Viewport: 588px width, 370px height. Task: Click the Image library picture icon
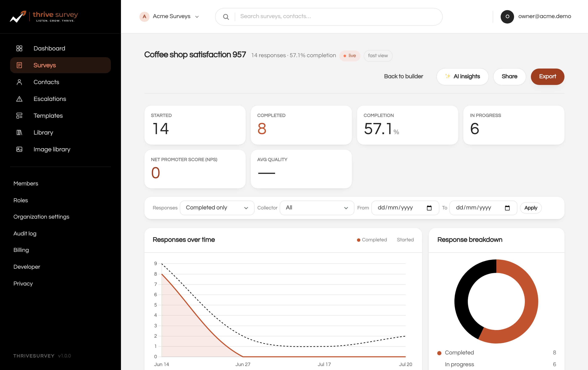pos(19,149)
